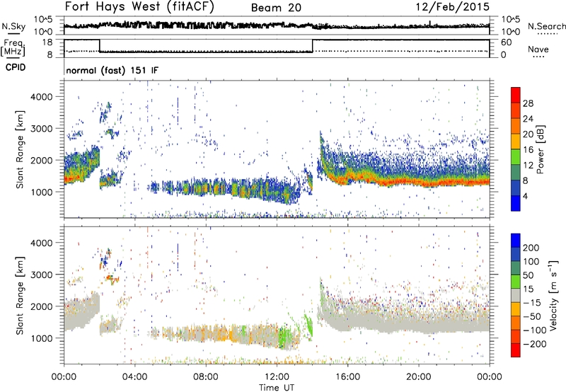Screen dimensions: 566x392
Task: Click the '200' velocity colorbar tick
Action: click(531, 248)
